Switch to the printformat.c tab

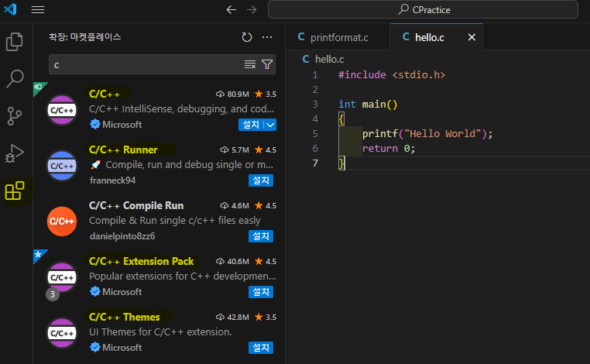pos(338,37)
